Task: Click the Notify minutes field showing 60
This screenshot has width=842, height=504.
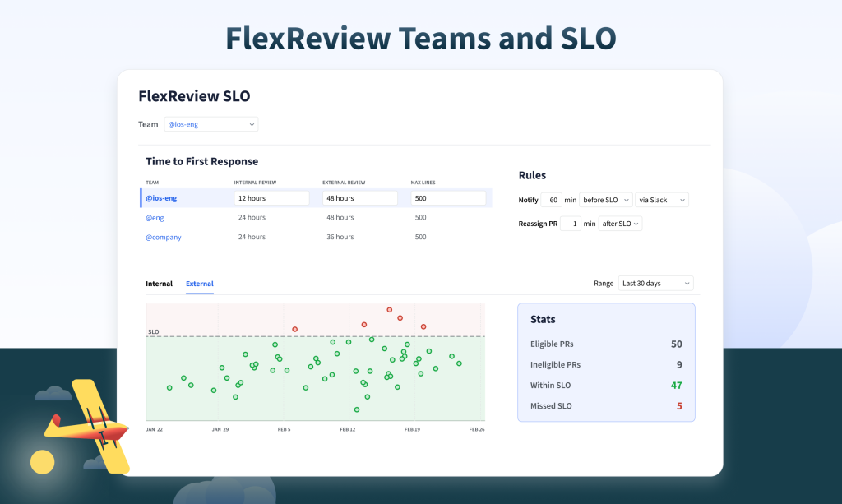Action: pyautogui.click(x=551, y=200)
